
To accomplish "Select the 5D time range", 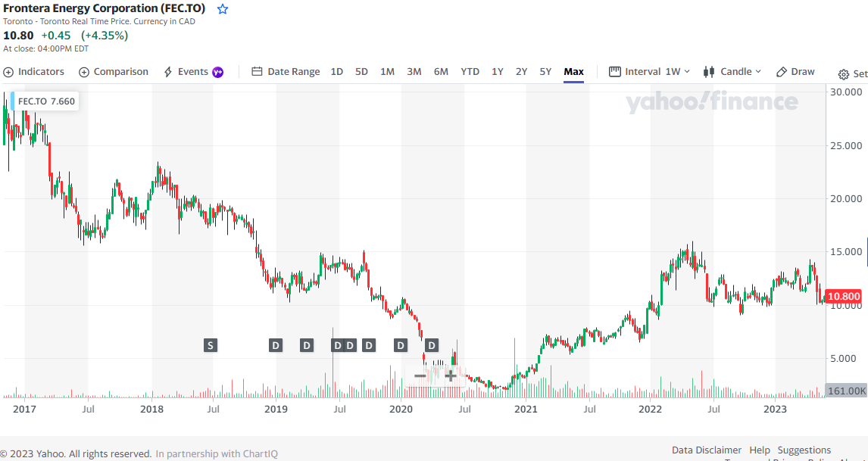I will pos(361,71).
